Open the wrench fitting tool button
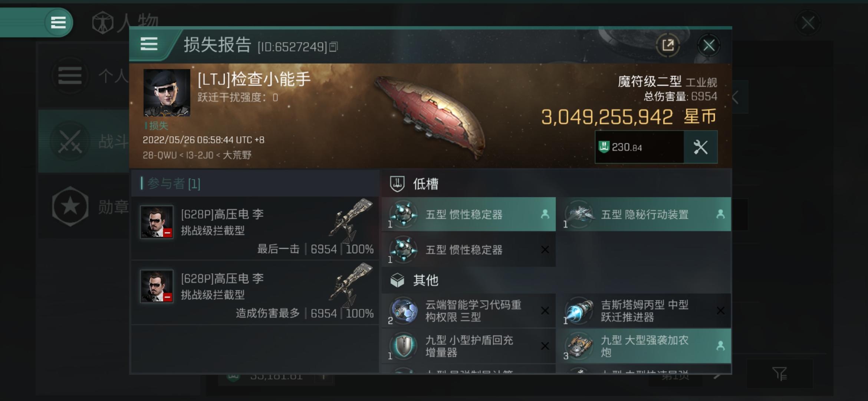868x401 pixels. (x=700, y=147)
